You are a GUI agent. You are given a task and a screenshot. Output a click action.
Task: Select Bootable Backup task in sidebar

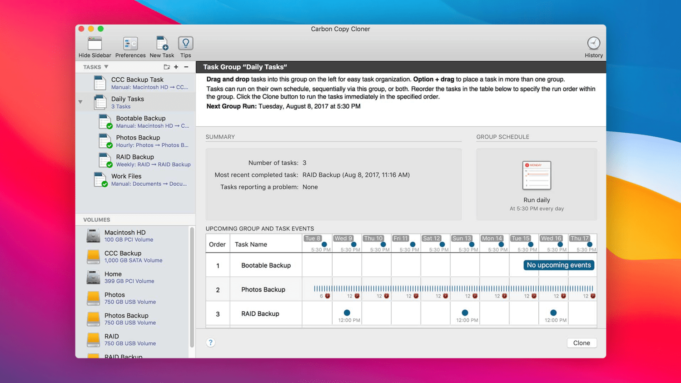136,122
